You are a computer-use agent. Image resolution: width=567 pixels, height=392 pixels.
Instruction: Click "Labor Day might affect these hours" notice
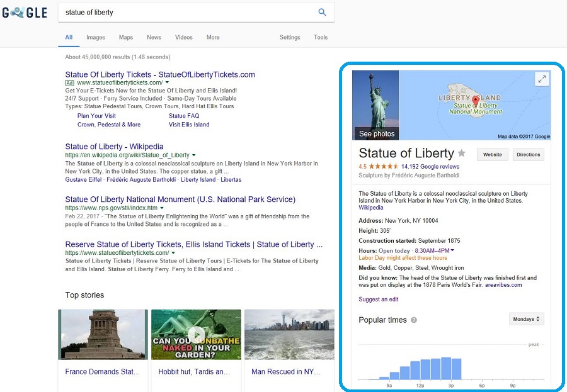403,258
